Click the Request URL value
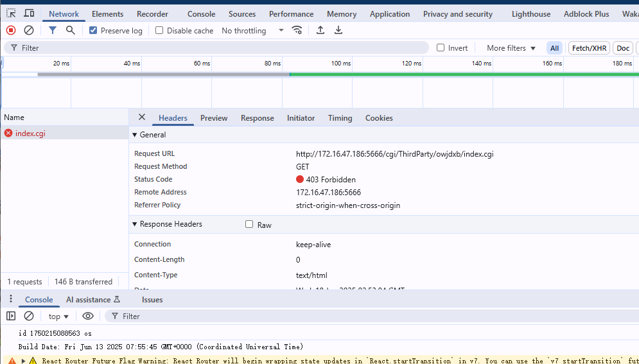Image resolution: width=639 pixels, height=364 pixels. tap(394, 154)
